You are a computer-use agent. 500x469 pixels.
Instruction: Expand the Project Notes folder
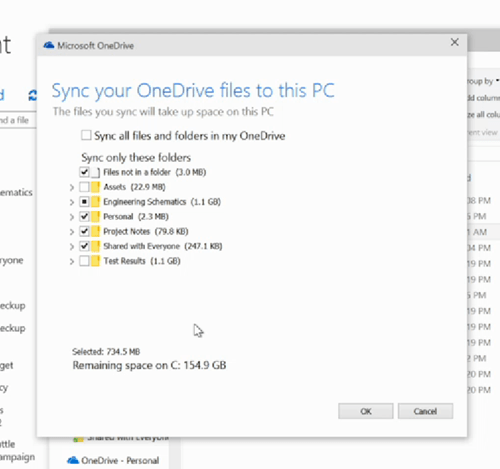point(71,232)
